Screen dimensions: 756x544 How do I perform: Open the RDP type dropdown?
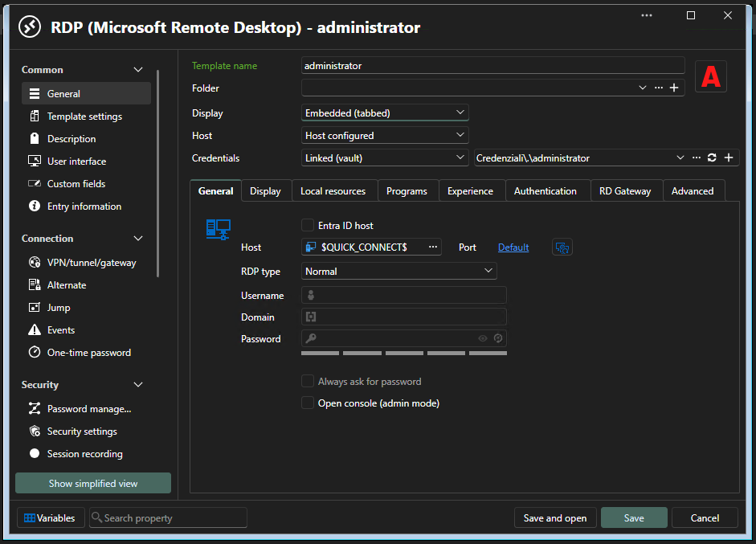pyautogui.click(x=398, y=271)
